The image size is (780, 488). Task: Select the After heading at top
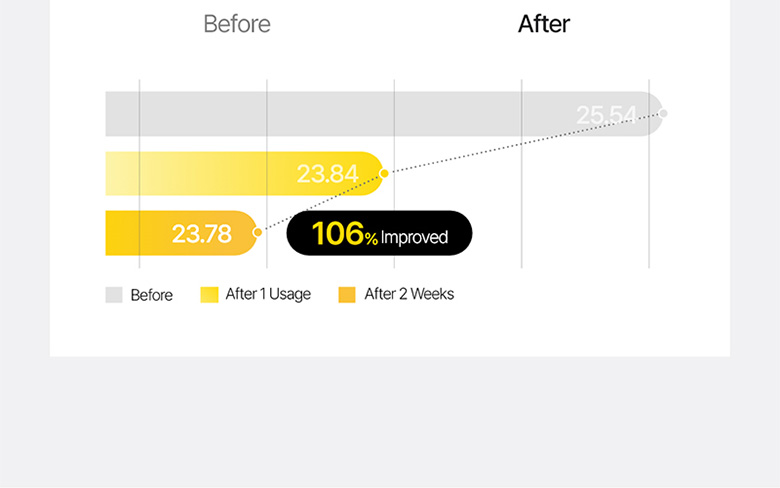tap(544, 24)
